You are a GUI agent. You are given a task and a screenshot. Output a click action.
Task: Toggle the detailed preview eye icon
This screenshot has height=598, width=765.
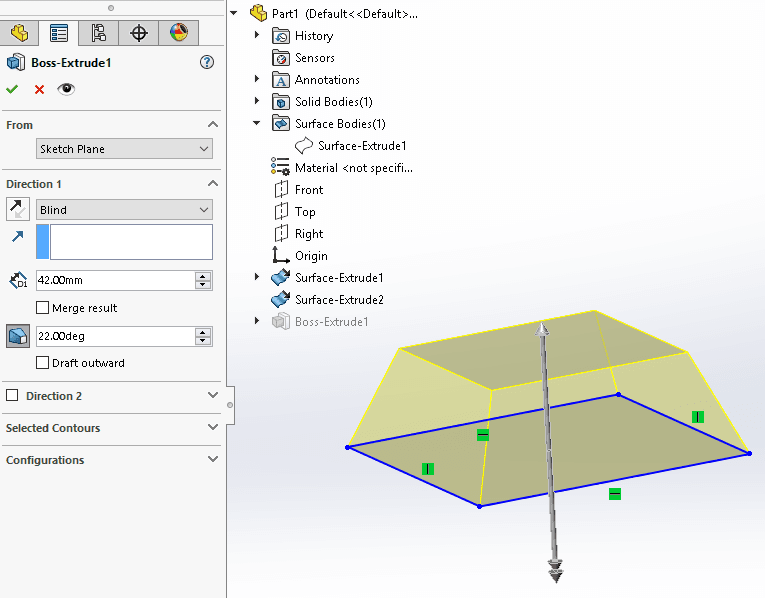coord(66,89)
